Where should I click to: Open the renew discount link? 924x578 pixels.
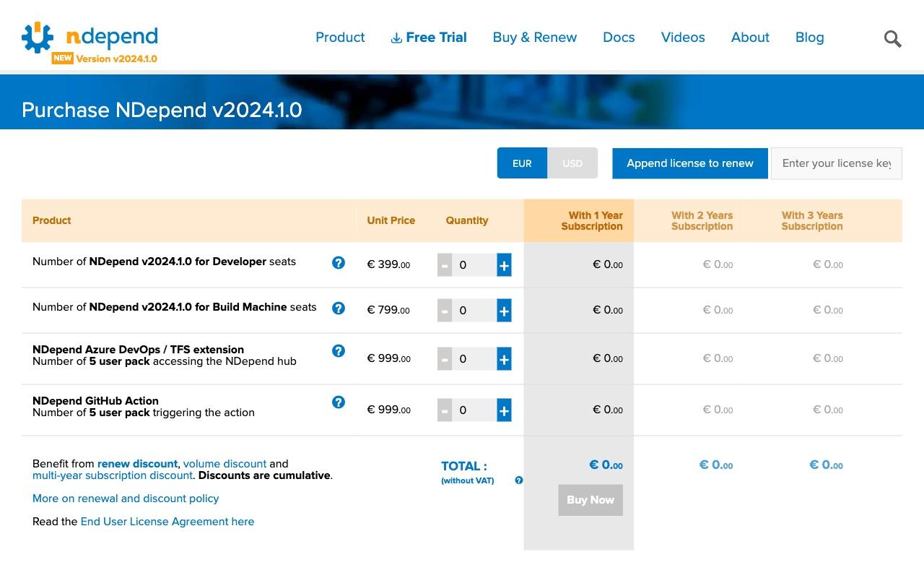[137, 464]
